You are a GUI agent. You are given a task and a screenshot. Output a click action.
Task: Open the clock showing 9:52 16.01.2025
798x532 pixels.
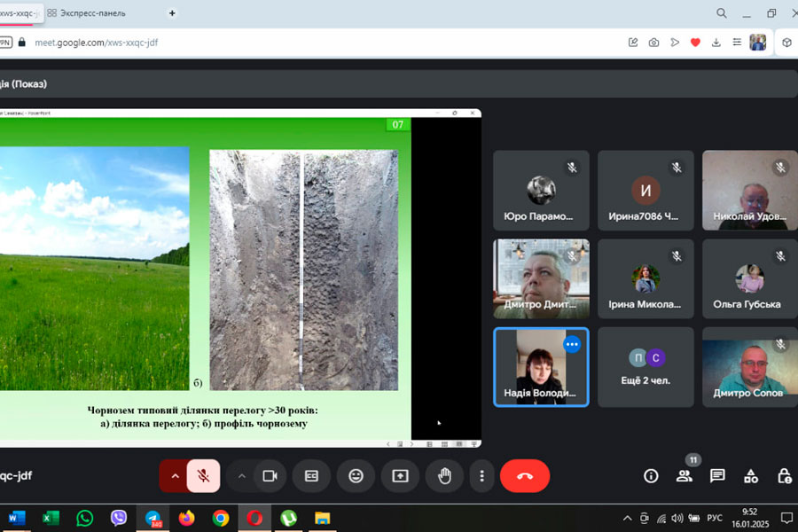click(750, 518)
